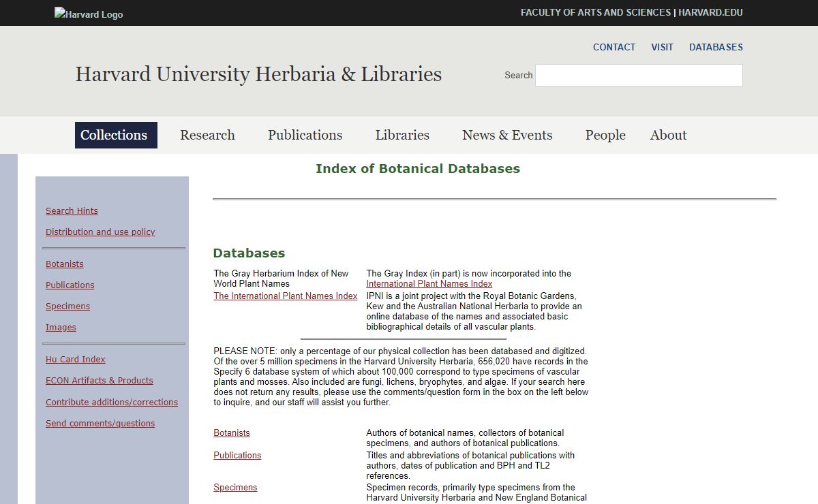The width and height of the screenshot is (818, 504).
Task: Click 'Titles and abbreviations of botanical publications' text
Action: (470, 465)
